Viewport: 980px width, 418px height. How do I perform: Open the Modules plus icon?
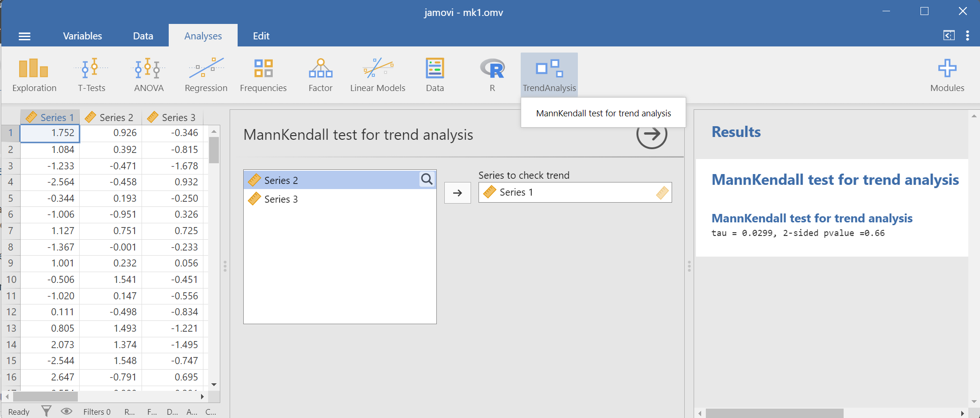[x=947, y=75]
